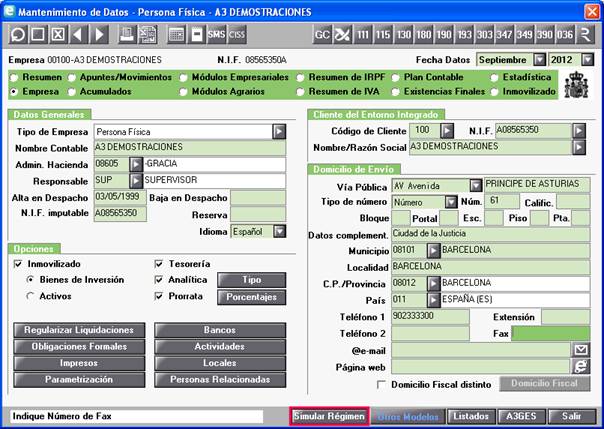Select the Existencias Finales view option
Screen dimensions: 604x429
tap(395, 92)
